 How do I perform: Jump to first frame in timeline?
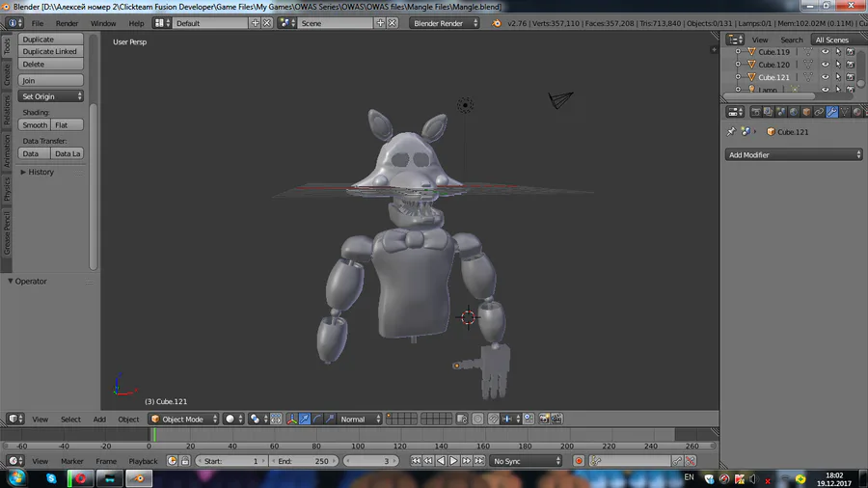pyautogui.click(x=416, y=461)
